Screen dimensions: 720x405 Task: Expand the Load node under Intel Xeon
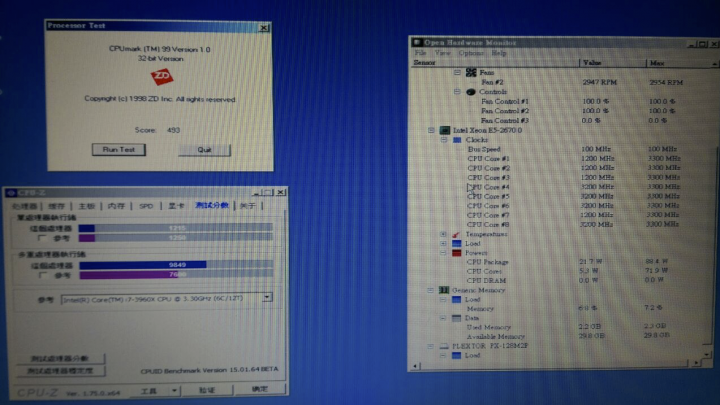pyautogui.click(x=443, y=243)
